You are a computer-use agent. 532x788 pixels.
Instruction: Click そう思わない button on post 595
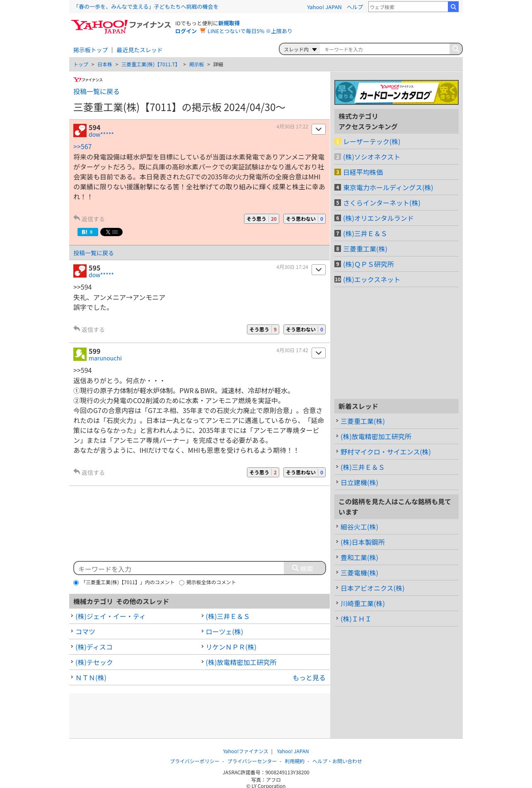pos(305,329)
